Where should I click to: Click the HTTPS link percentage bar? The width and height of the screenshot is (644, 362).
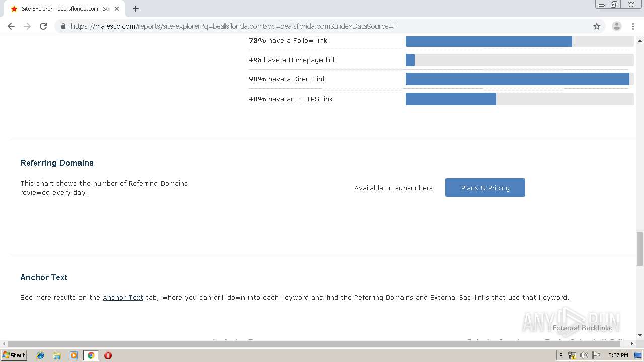[519, 99]
